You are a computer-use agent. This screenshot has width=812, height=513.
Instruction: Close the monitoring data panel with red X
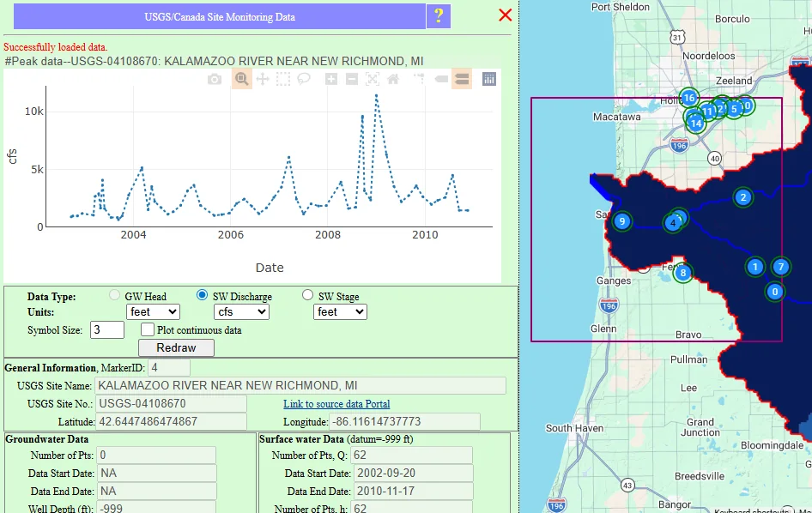point(506,15)
